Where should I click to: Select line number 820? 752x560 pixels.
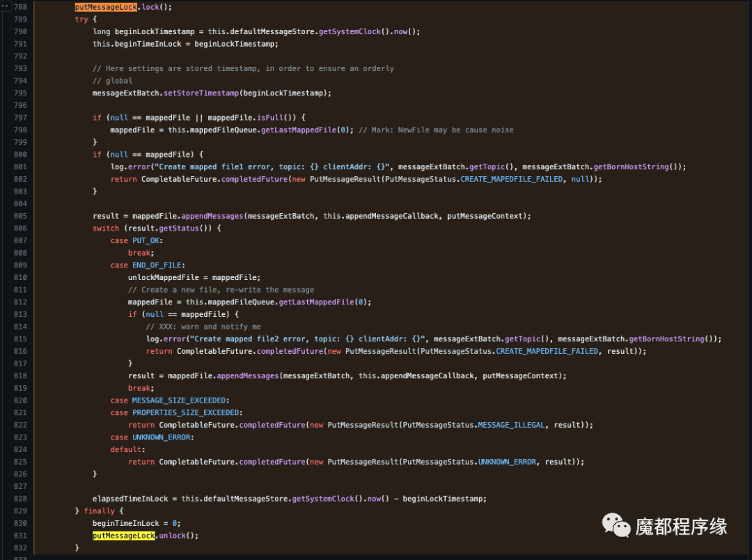[x=20, y=400]
